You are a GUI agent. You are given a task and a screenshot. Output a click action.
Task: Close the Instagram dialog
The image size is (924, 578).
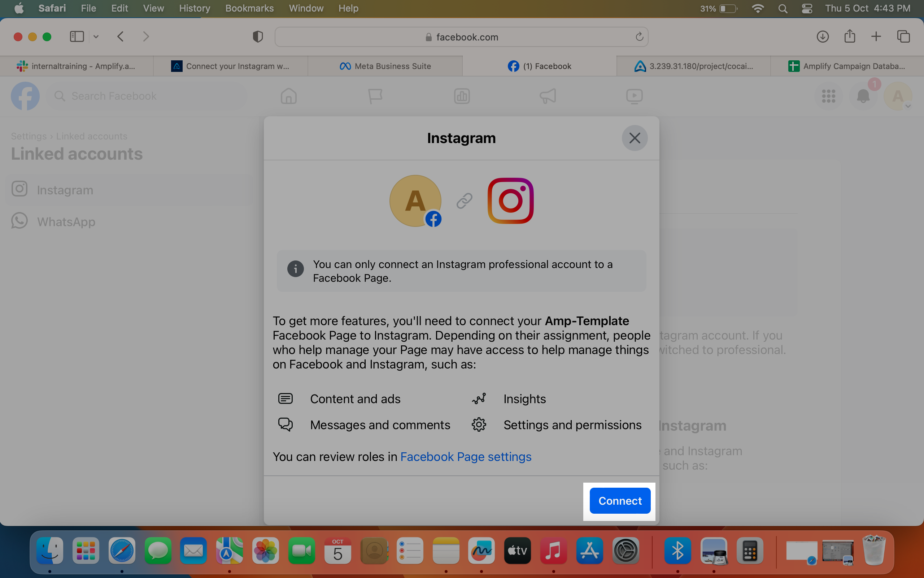click(635, 138)
